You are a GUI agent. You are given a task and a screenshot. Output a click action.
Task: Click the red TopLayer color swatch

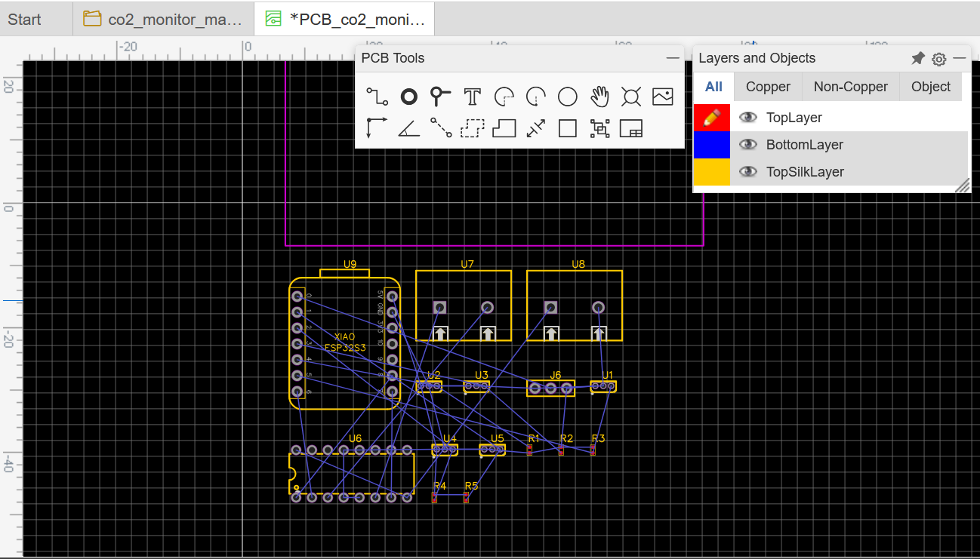click(x=712, y=117)
